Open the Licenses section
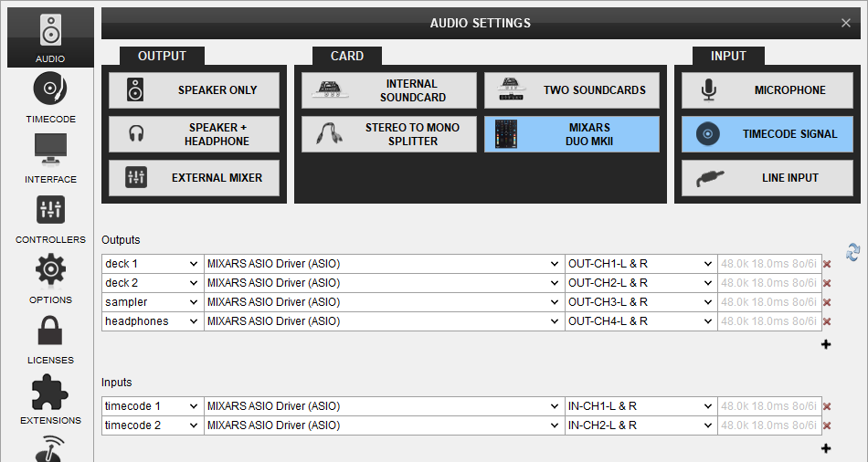The image size is (868, 462). click(x=50, y=340)
